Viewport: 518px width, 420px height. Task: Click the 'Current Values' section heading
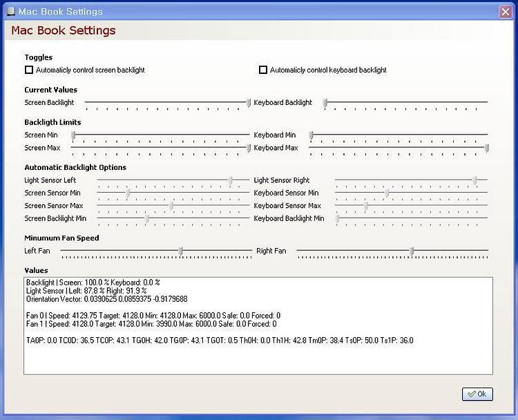pyautogui.click(x=51, y=90)
